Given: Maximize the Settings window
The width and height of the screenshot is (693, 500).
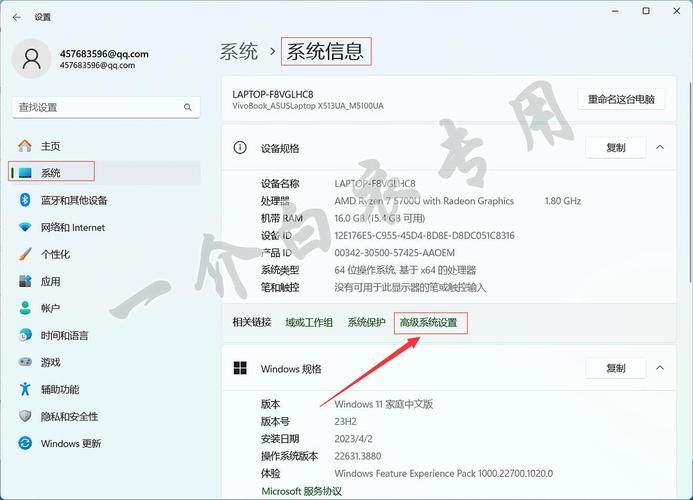Looking at the screenshot, I should [646, 11].
